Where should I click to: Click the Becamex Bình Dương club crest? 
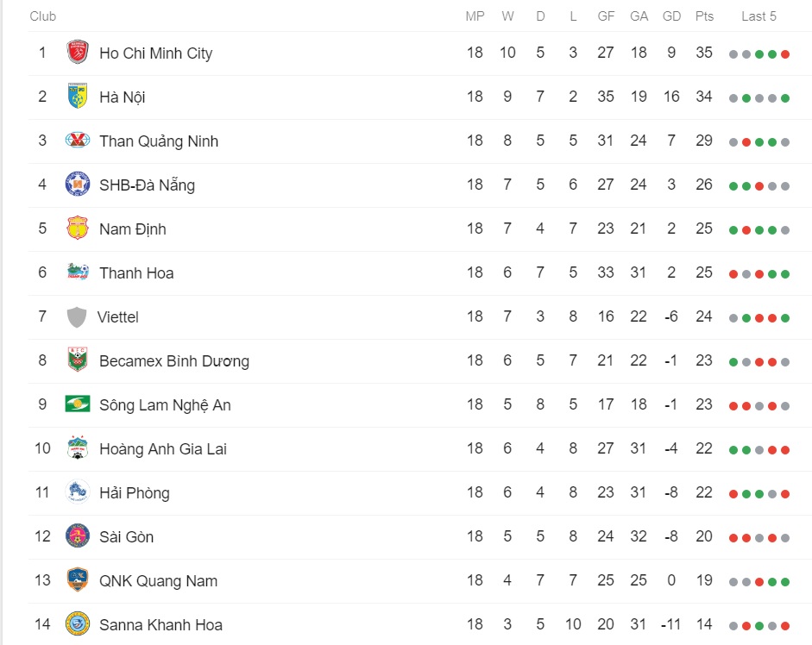point(77,360)
